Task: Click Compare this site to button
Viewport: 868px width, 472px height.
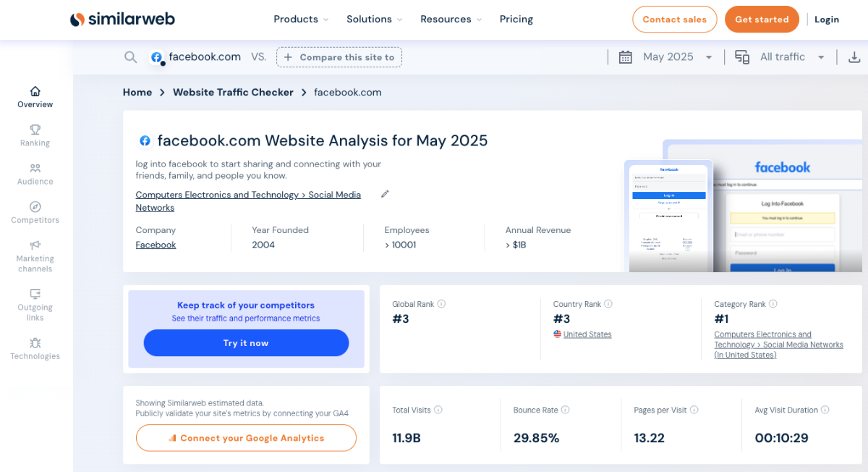Action: coord(339,57)
